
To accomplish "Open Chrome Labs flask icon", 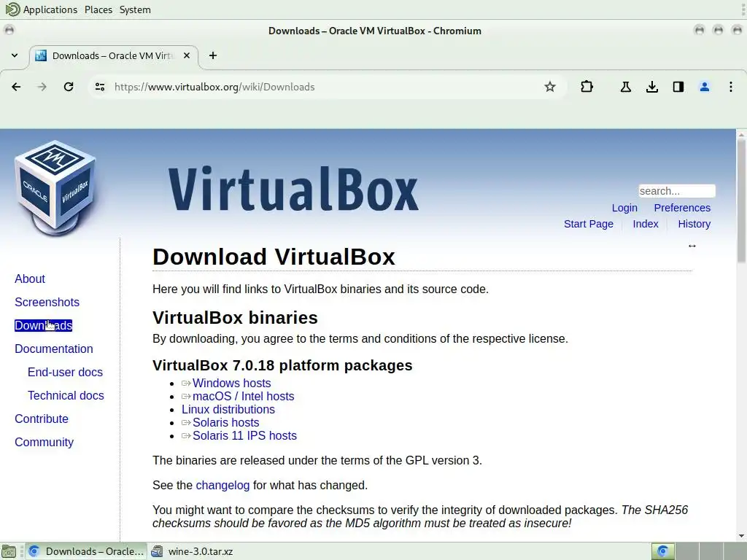I will 625,87.
